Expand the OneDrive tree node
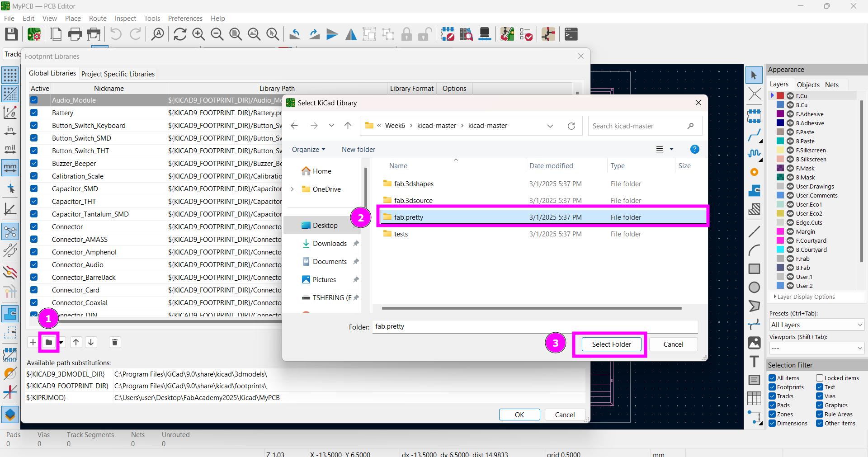 pyautogui.click(x=292, y=189)
